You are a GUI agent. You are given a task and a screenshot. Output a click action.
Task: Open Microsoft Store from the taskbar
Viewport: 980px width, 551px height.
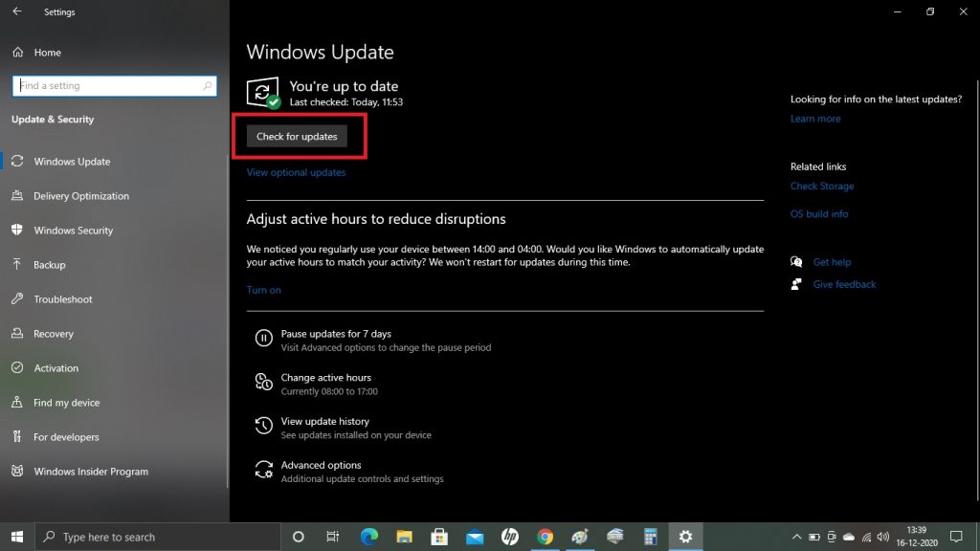pos(439,537)
